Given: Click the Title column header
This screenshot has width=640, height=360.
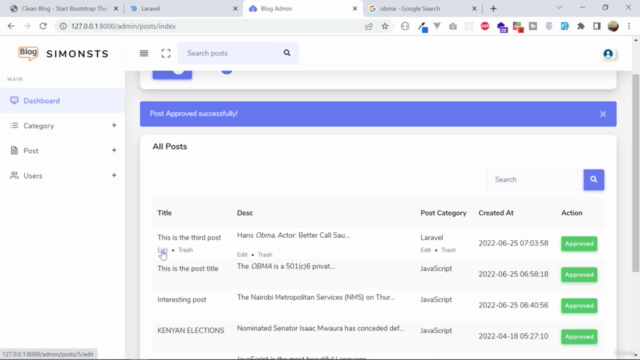Looking at the screenshot, I should 164,213.
